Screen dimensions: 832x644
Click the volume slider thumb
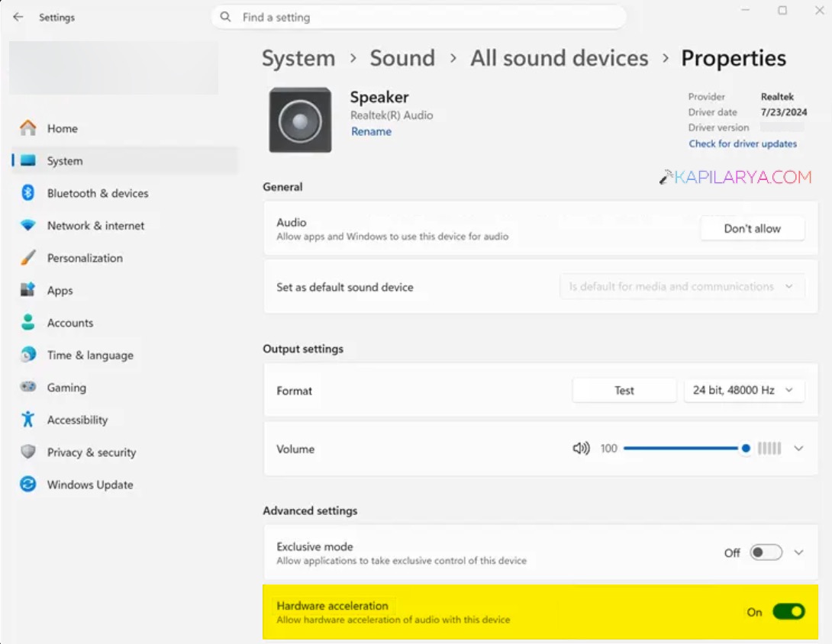coord(746,448)
